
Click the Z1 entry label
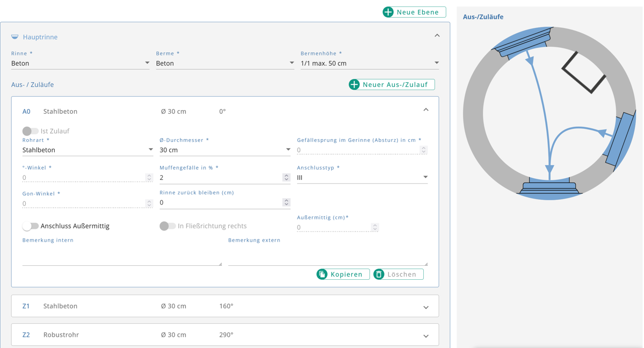coord(26,306)
